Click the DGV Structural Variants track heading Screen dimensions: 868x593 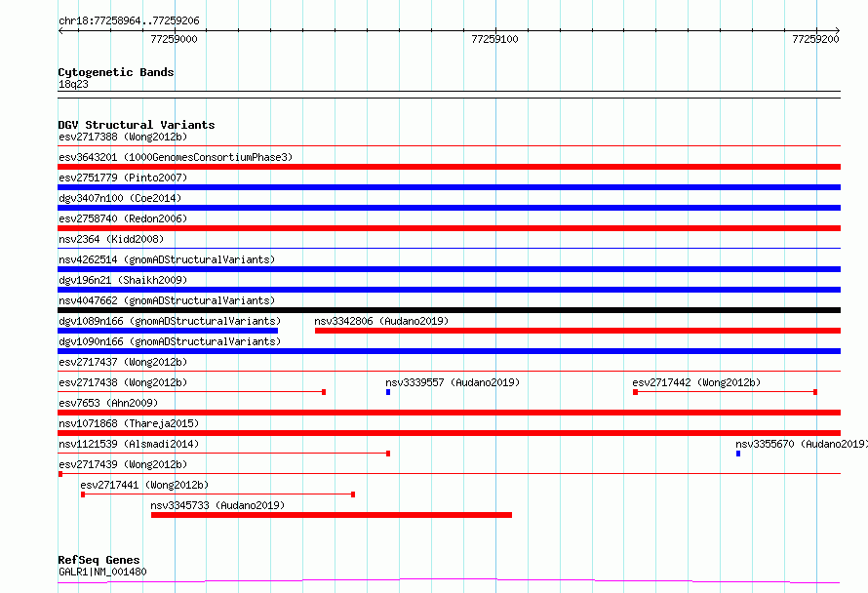137,125
